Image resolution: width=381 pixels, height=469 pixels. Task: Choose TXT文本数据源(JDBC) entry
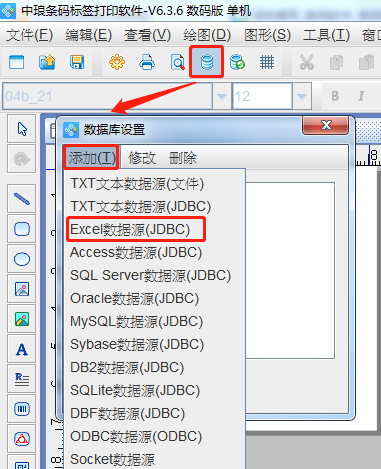pos(154,207)
